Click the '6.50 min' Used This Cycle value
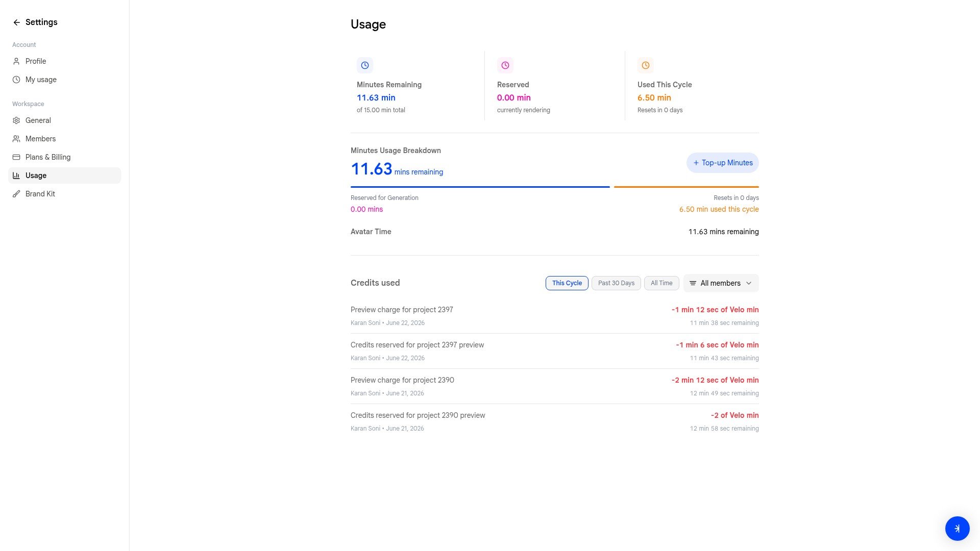The height and width of the screenshot is (551, 980). coord(654,97)
